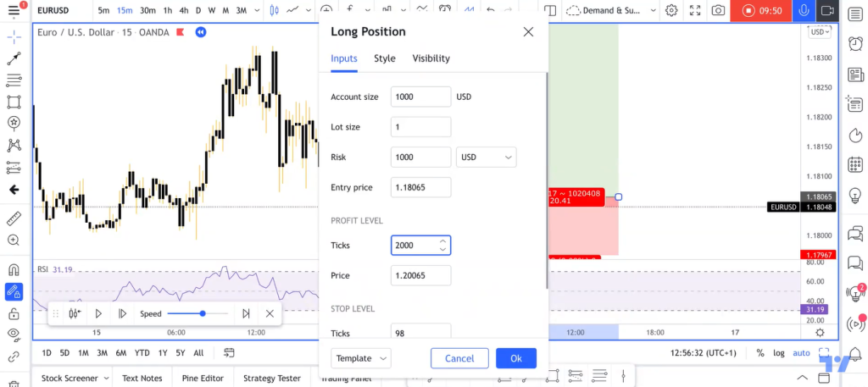Open the calendar icon in right sidebar

(855, 165)
